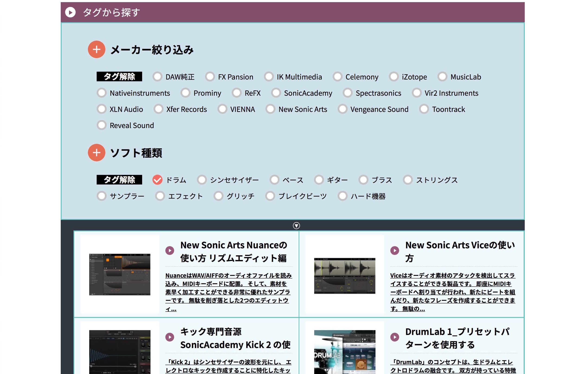This screenshot has height=374, width=588.
Task: Open the Viceはオーディオ素材 description link
Action: 453,292
